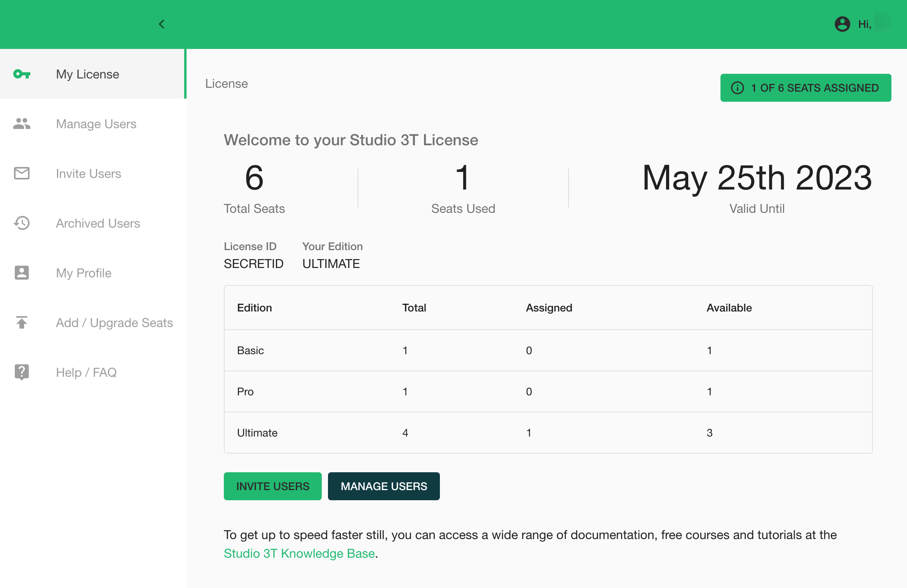Open Help / FAQ via the question mark icon
Screen dimensions: 907x588
(21, 372)
